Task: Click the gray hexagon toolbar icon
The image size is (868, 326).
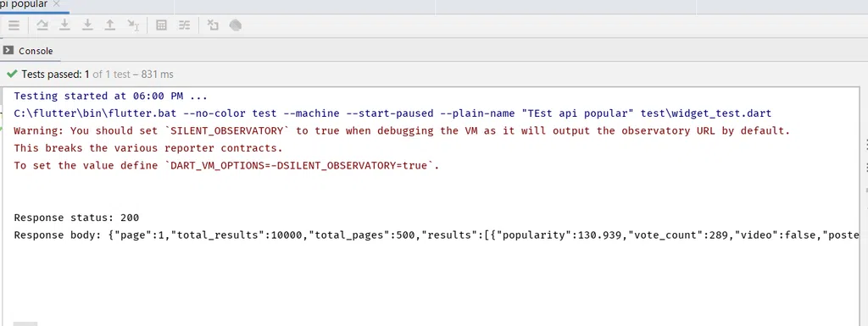Action: click(x=236, y=25)
